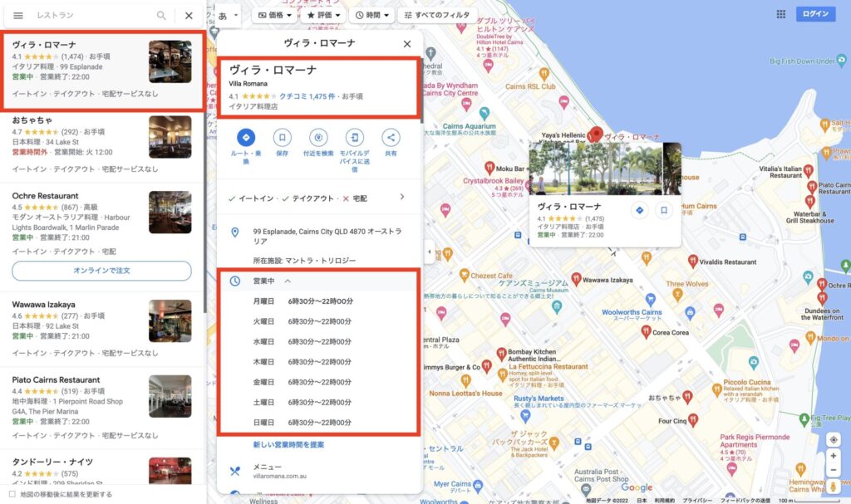Open すべてのフィルタ all filters

click(437, 15)
